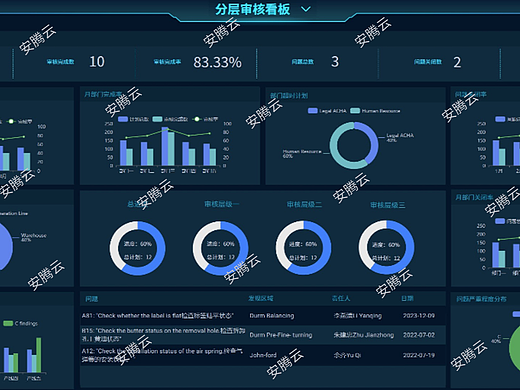Click the blue pie slice beside Warehouse label
Image resolution: width=520 pixels, height=390 pixels.
pyautogui.click(x=5, y=246)
